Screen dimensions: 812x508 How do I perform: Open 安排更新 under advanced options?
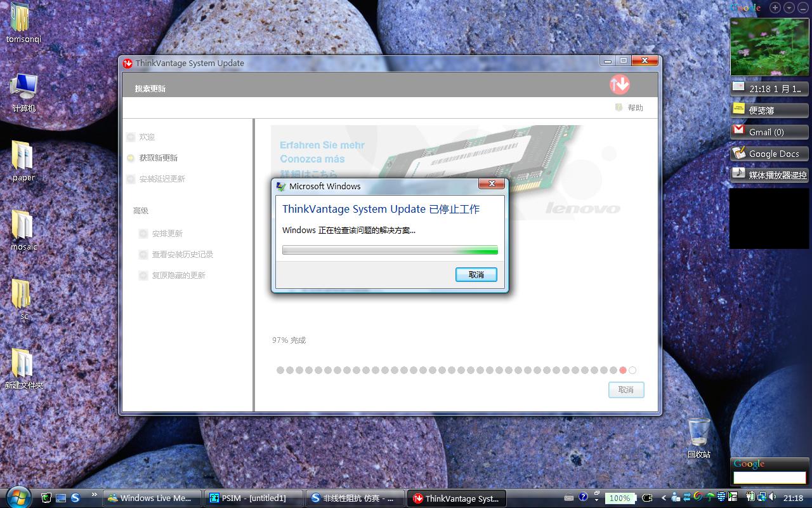tap(167, 233)
